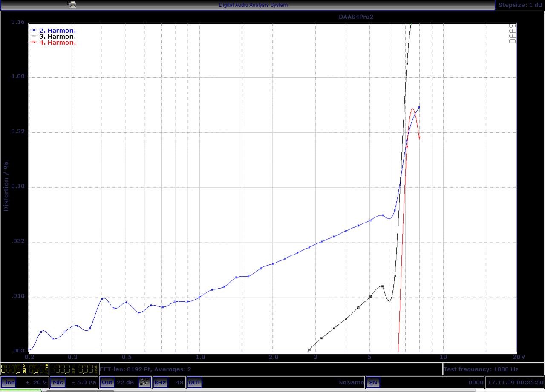Click the 48 sample rate value
545x392 pixels.
click(180, 382)
